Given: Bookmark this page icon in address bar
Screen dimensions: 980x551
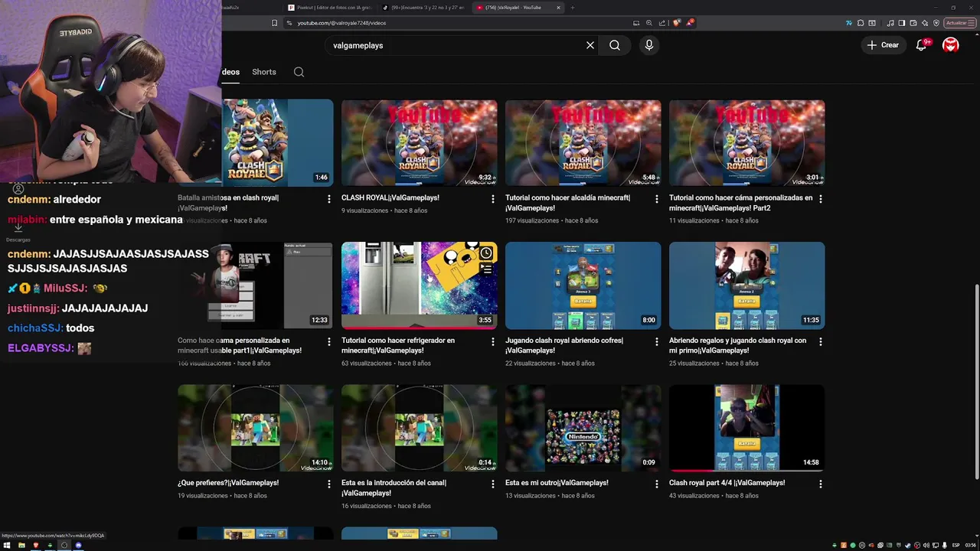Looking at the screenshot, I should [x=275, y=23].
